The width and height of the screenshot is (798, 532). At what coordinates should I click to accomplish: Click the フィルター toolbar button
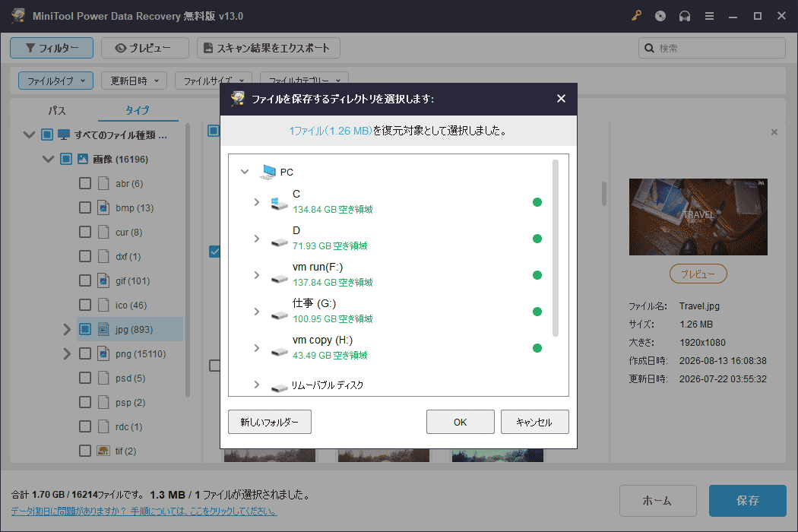coord(52,48)
